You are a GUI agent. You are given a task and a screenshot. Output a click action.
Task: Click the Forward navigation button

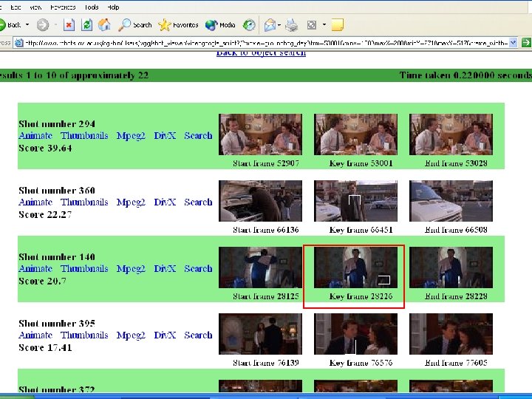tap(43, 25)
